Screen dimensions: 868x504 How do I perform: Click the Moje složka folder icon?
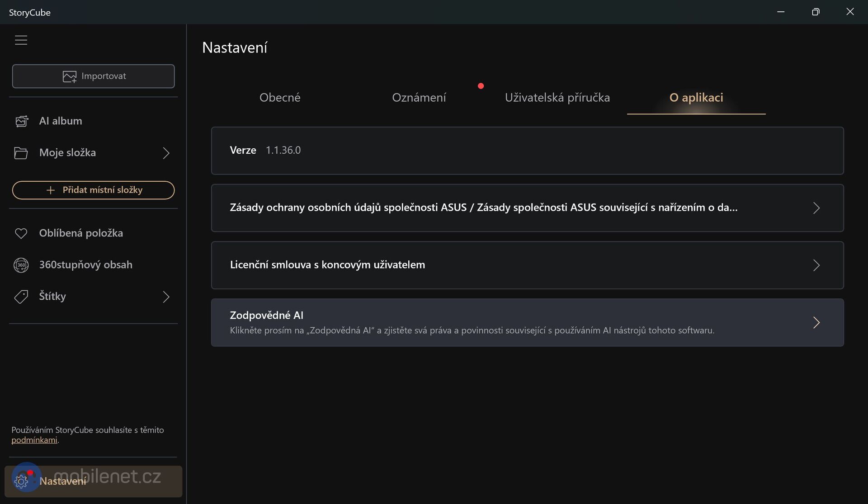(x=21, y=153)
